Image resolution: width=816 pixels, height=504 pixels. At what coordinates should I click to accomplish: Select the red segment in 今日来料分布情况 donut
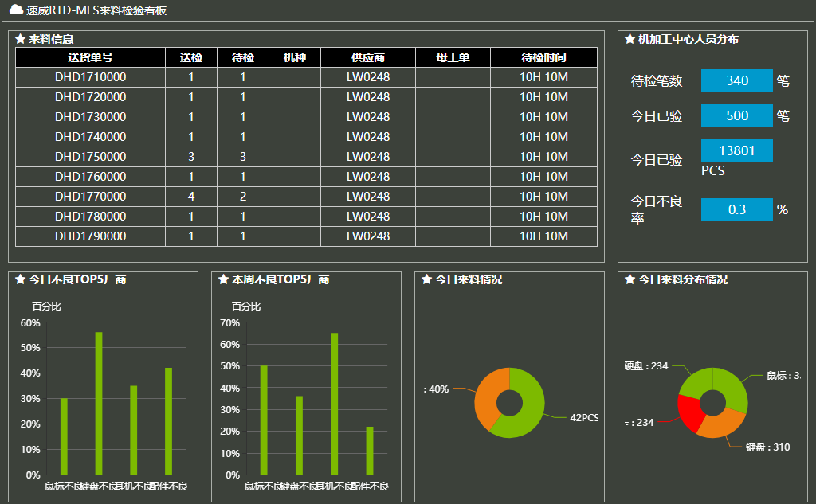pyautogui.click(x=688, y=409)
